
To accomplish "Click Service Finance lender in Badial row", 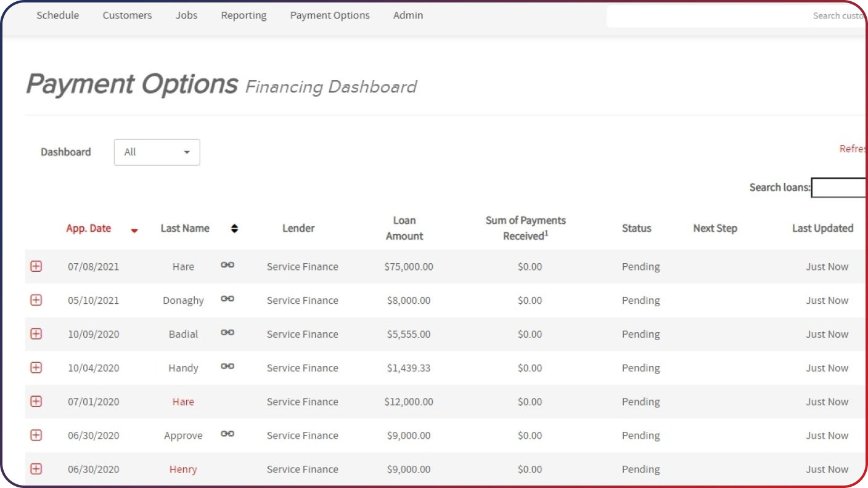I will click(303, 335).
